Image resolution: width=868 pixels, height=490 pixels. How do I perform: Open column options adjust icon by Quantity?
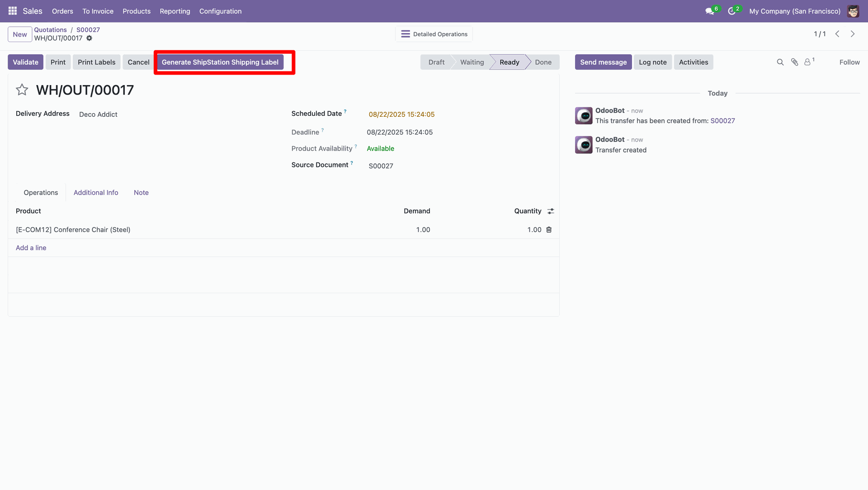click(x=551, y=211)
